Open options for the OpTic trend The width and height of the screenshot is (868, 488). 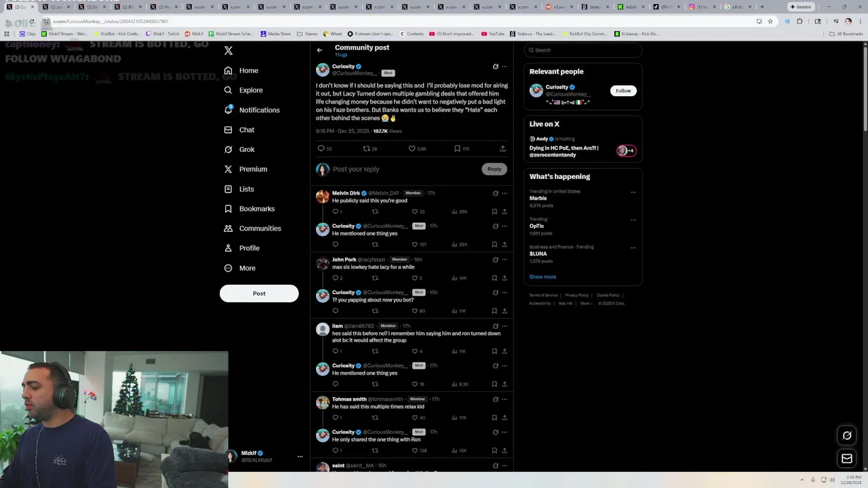633,220
